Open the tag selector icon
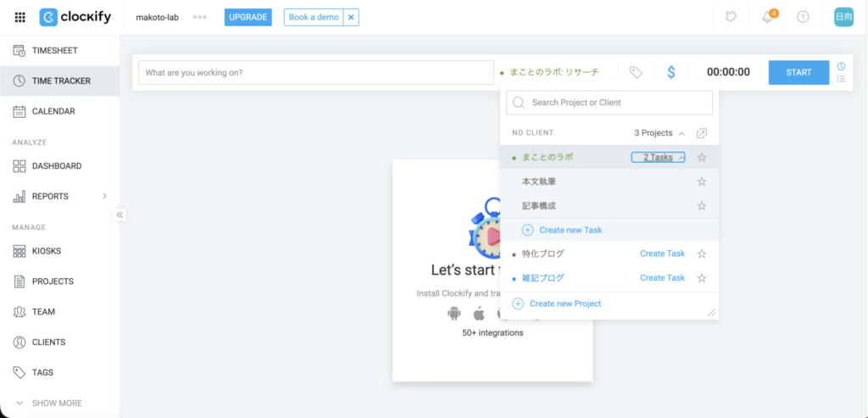Viewport: 868px width, 418px height. click(636, 73)
